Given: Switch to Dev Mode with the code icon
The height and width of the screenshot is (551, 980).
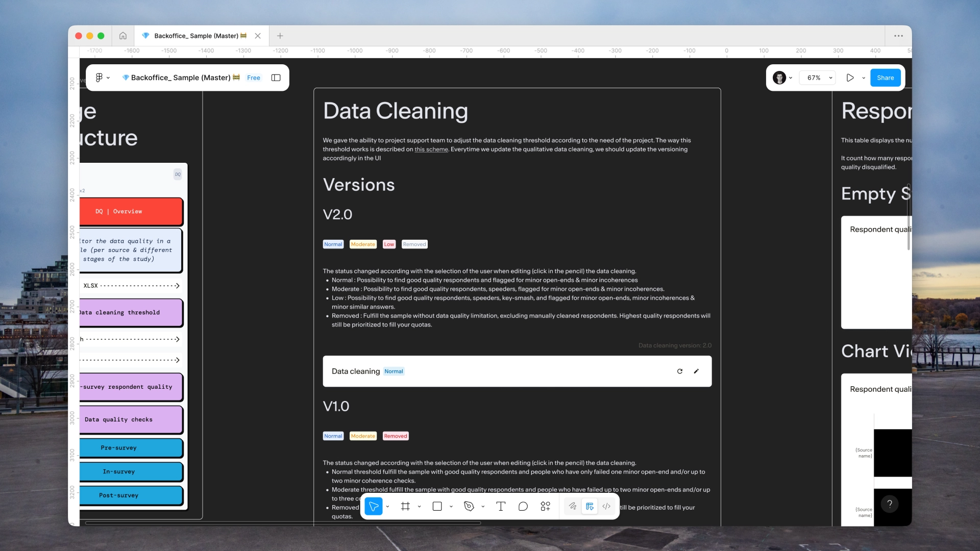Looking at the screenshot, I should pos(606,506).
